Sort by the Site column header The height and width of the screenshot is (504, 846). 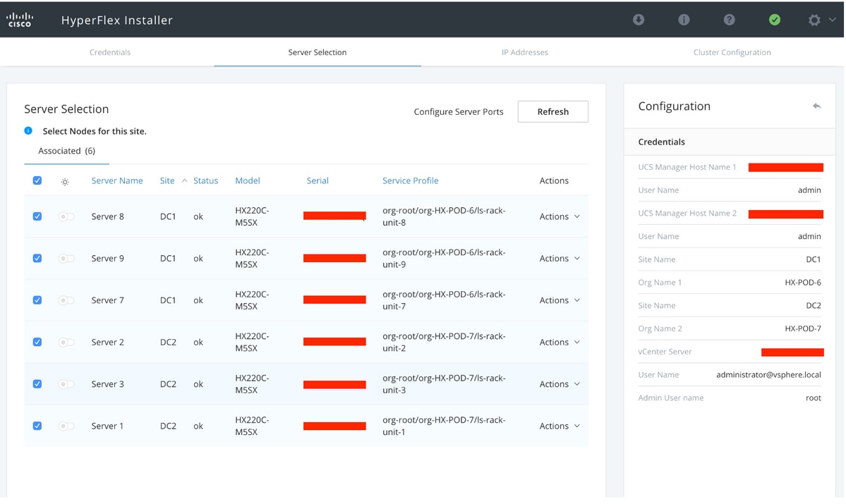pos(167,180)
